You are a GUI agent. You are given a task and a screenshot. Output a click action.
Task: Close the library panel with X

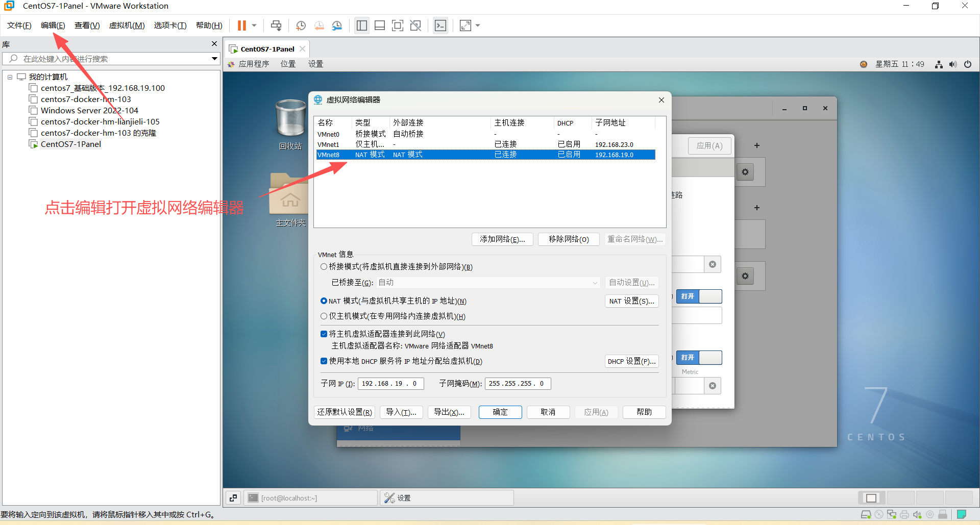click(214, 44)
